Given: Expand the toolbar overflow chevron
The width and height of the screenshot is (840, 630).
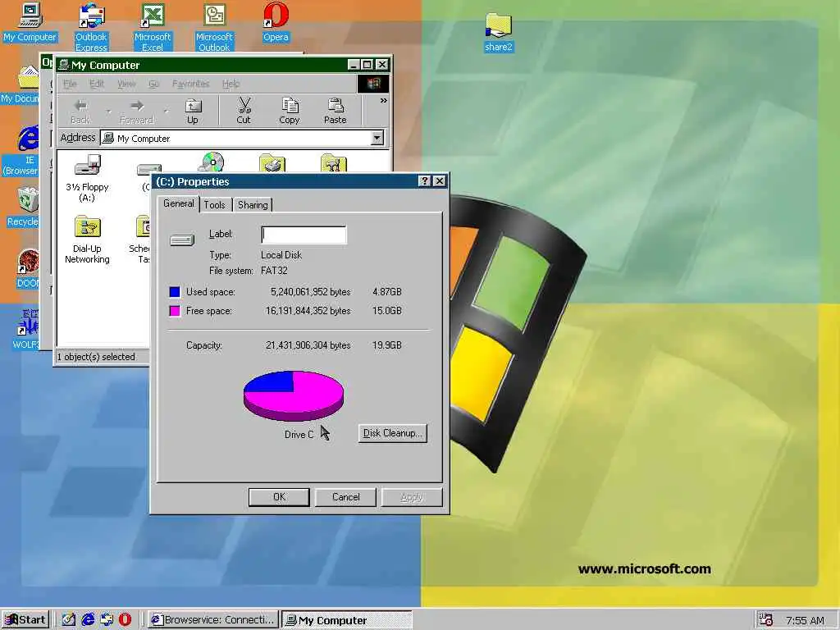Looking at the screenshot, I should pos(384,101).
